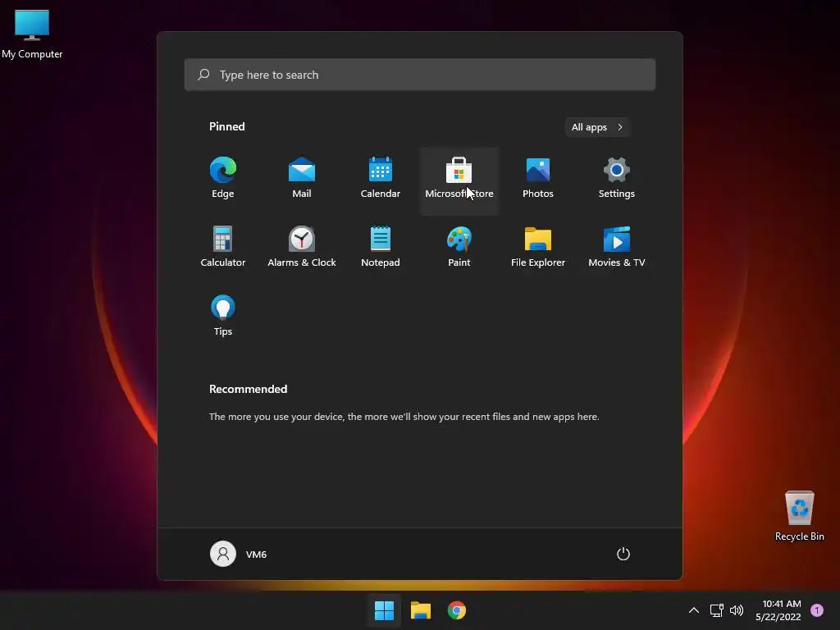
Task: Open the VM6 user account menu
Action: pyautogui.click(x=239, y=554)
